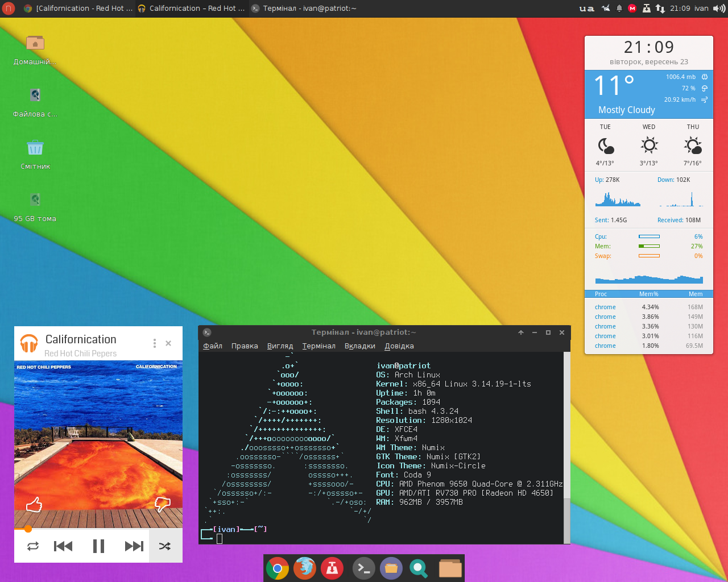This screenshot has height=582, width=728.
Task: Click the terminal window's vertical scrollbar
Action: [566, 447]
